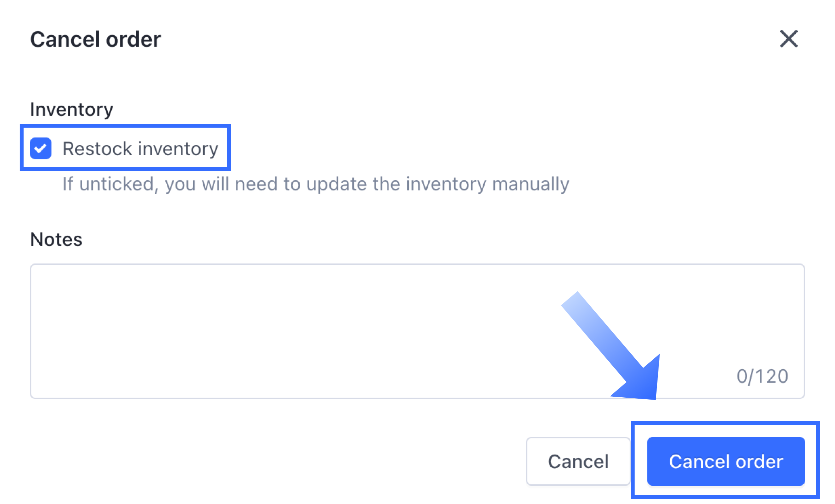Select the outlined Cancel button to go back
Image resolution: width=835 pixels, height=504 pixels.
(578, 461)
